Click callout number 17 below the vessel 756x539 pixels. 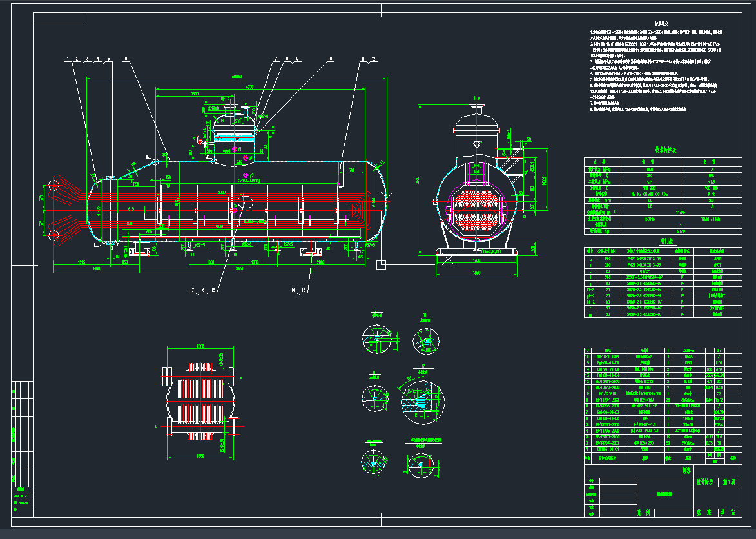(x=192, y=291)
